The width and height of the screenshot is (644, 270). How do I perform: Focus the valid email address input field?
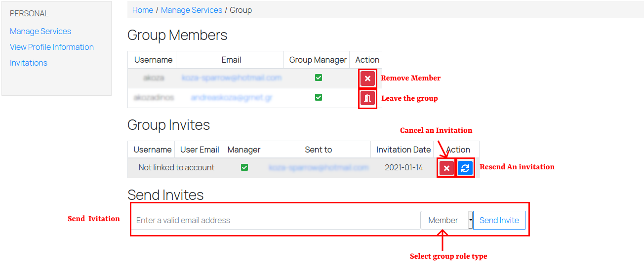[x=276, y=220]
